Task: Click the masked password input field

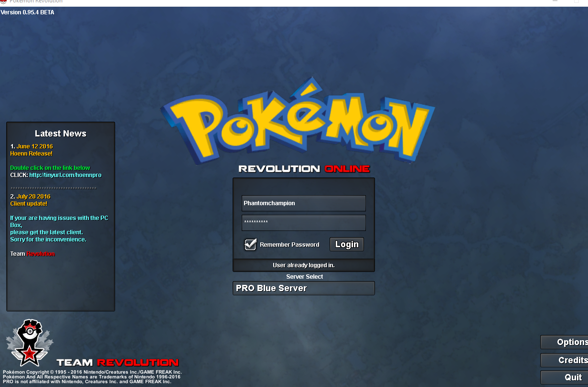Action: click(304, 222)
